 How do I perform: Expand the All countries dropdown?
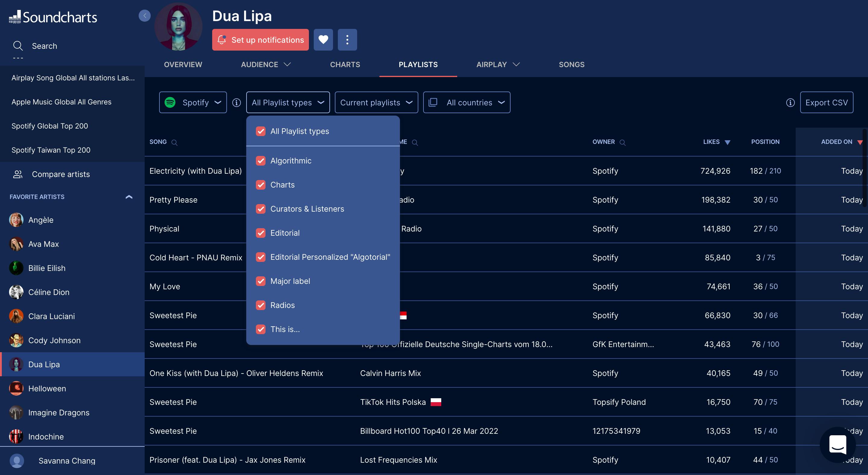pyautogui.click(x=466, y=103)
